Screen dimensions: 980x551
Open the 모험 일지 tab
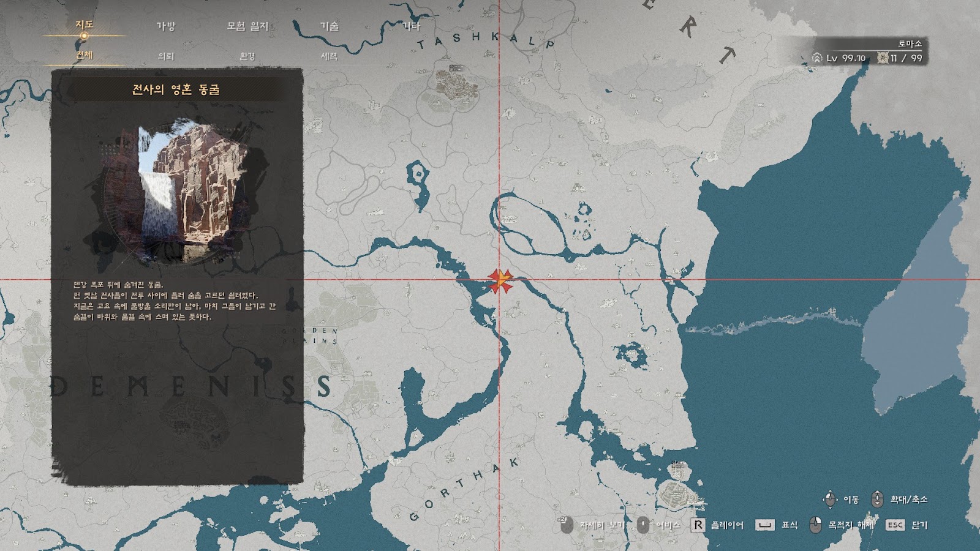(x=247, y=26)
